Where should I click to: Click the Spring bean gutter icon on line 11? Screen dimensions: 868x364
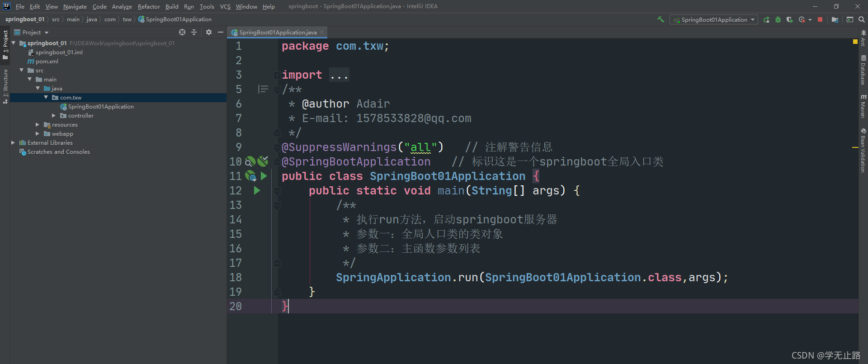[250, 176]
